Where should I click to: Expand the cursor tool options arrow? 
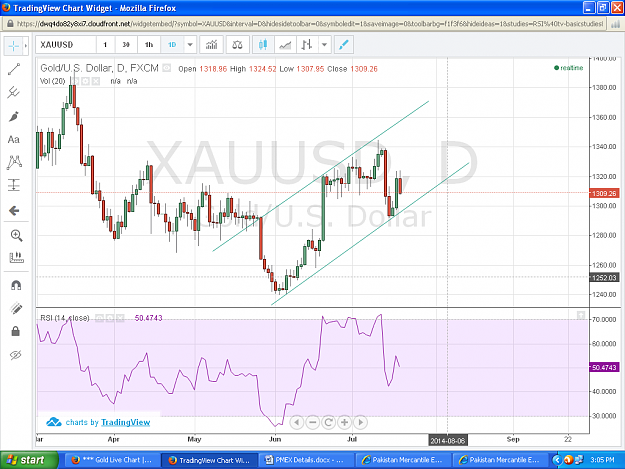point(26,46)
